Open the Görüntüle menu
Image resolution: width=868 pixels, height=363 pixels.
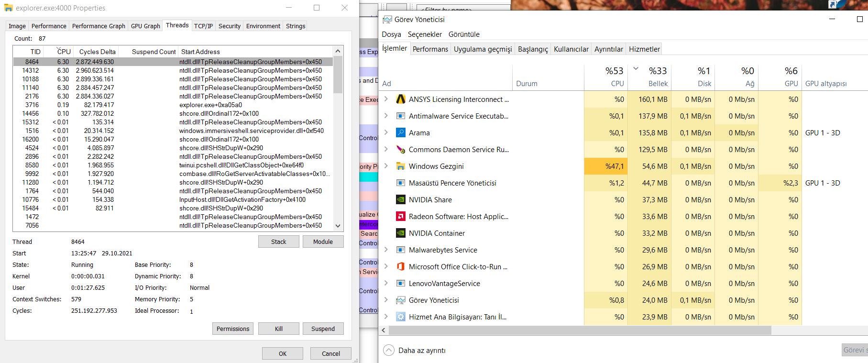click(464, 34)
